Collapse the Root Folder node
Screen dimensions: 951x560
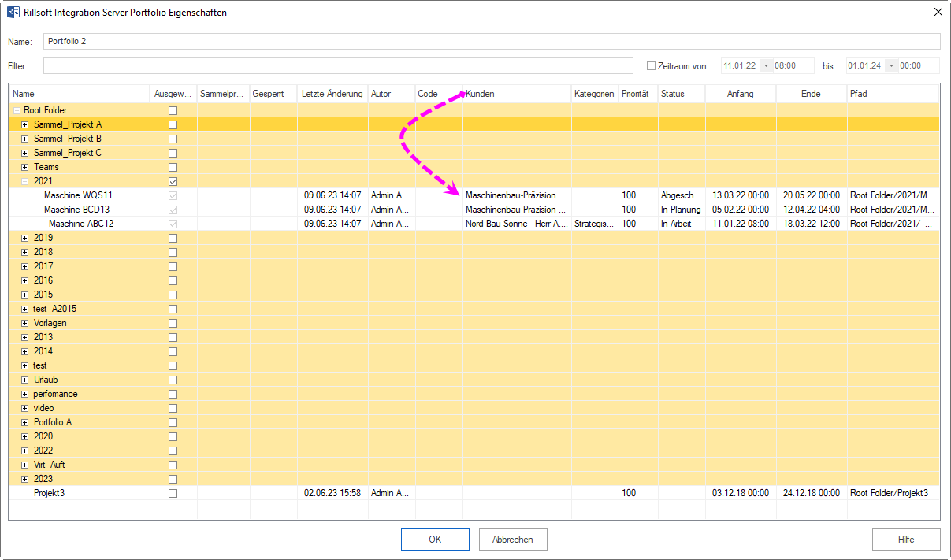17,110
